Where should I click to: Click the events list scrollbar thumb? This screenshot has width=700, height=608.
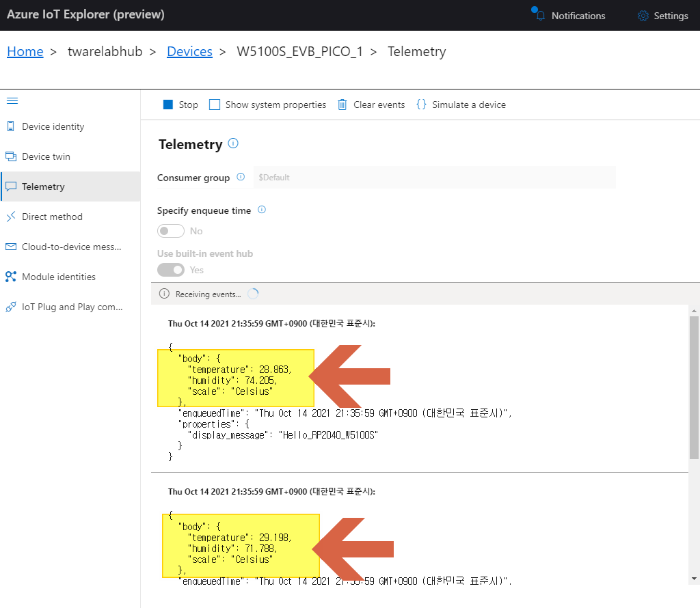pyautogui.click(x=694, y=387)
